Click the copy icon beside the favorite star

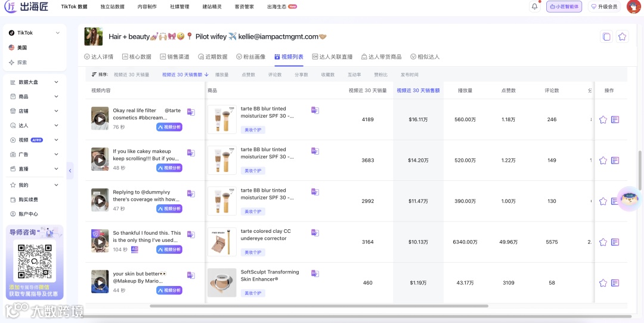606,36
